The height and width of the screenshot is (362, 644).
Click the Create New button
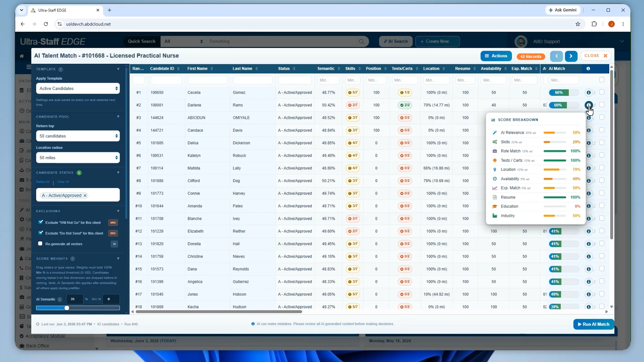(437, 41)
